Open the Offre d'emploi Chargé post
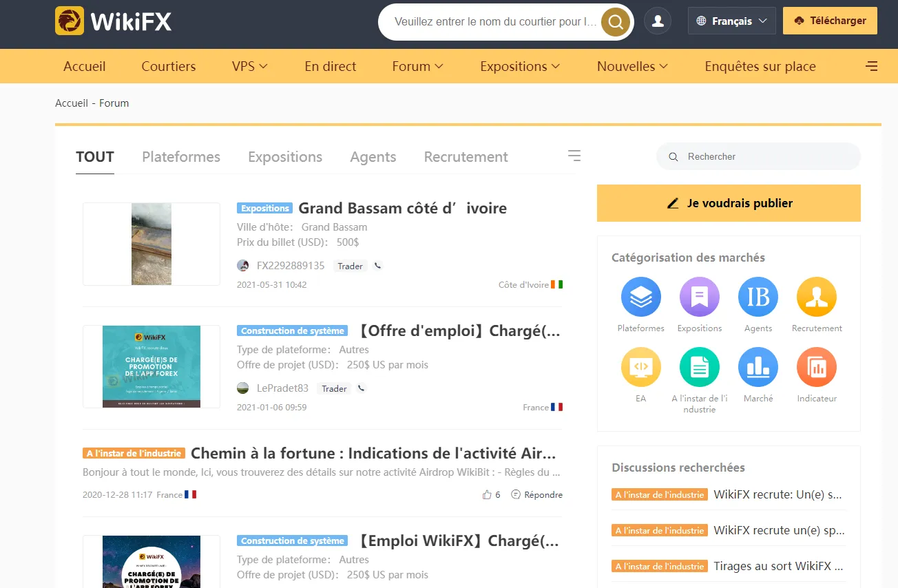Viewport: 898px width, 588px height. tap(459, 330)
